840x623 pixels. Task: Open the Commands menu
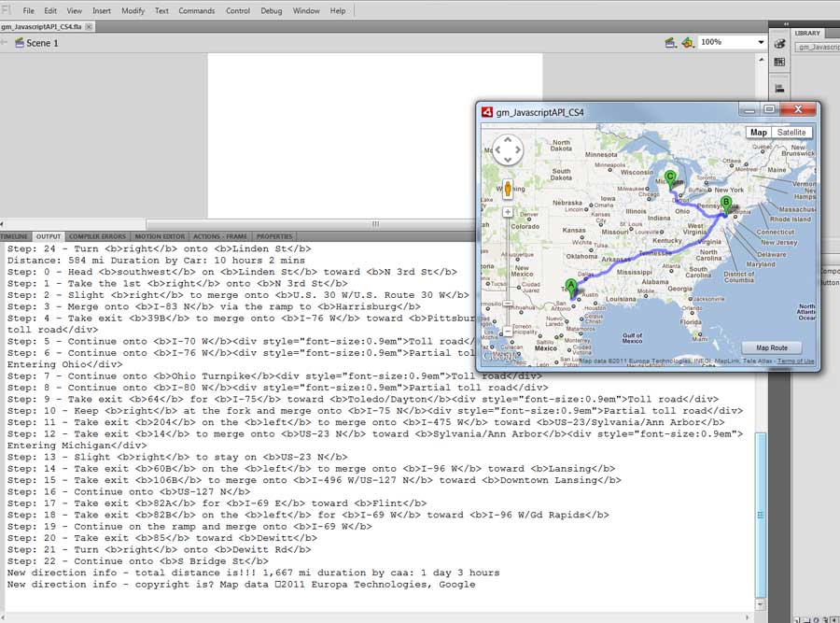coord(197,10)
